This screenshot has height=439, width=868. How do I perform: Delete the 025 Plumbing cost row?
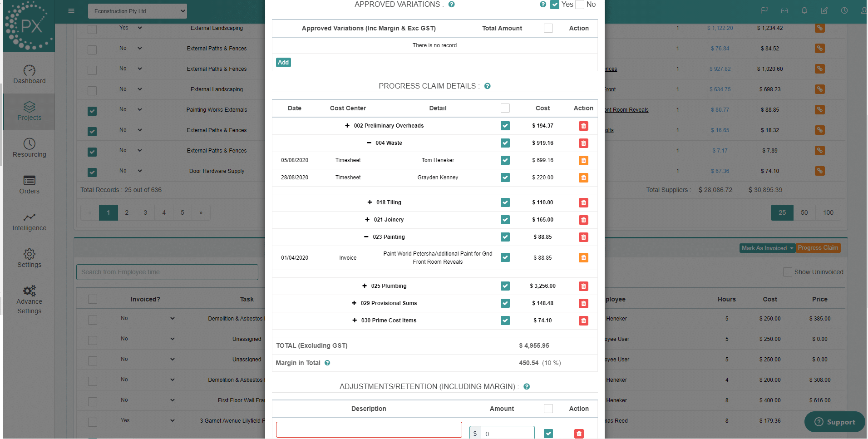(x=583, y=286)
